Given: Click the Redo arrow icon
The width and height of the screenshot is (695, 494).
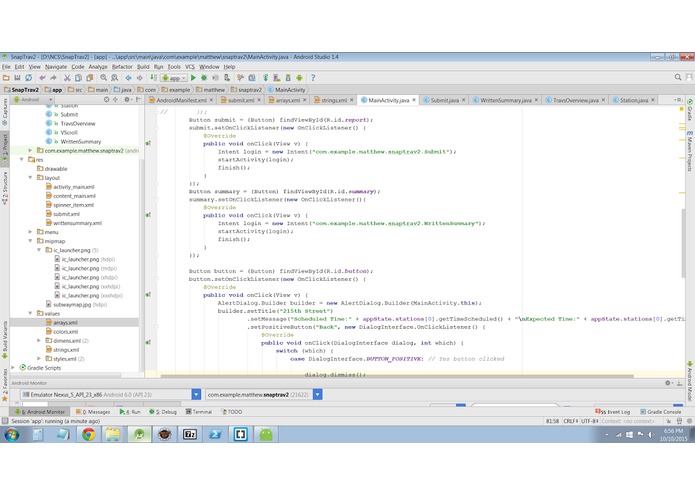Looking at the screenshot, I should (53, 78).
